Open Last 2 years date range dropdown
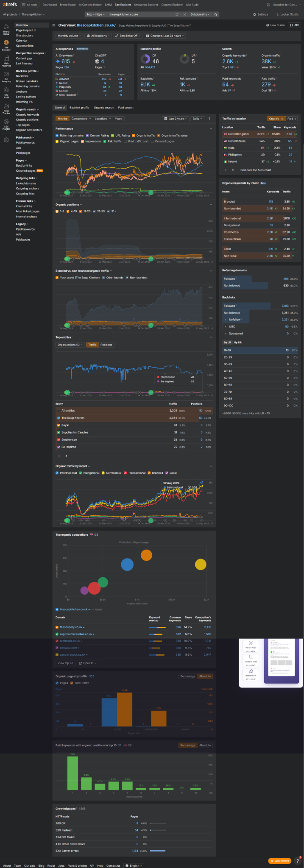The height and width of the screenshot is (868, 304). click(176, 119)
